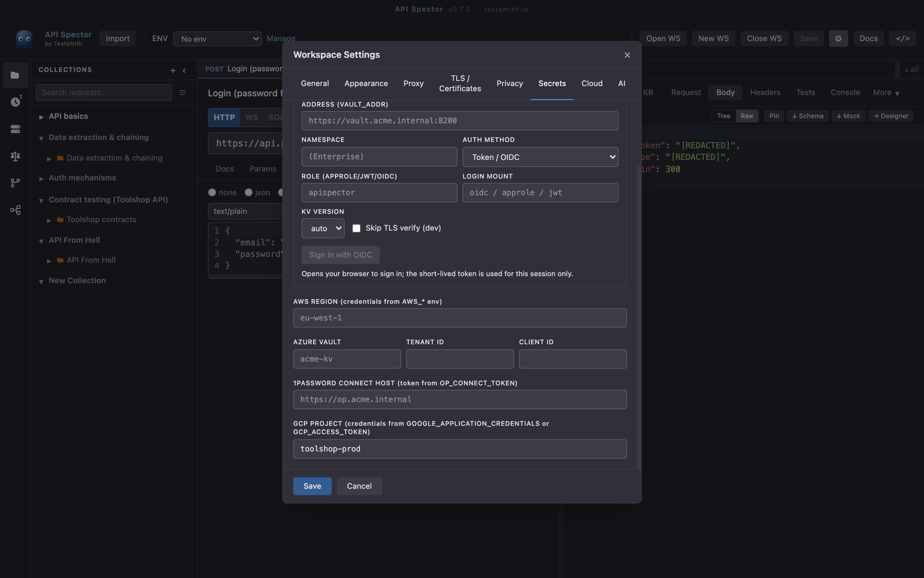Viewport: 924px width, 578px height.
Task: Enable Skip TLS verify (dev) checkbox
Action: [x=356, y=228]
